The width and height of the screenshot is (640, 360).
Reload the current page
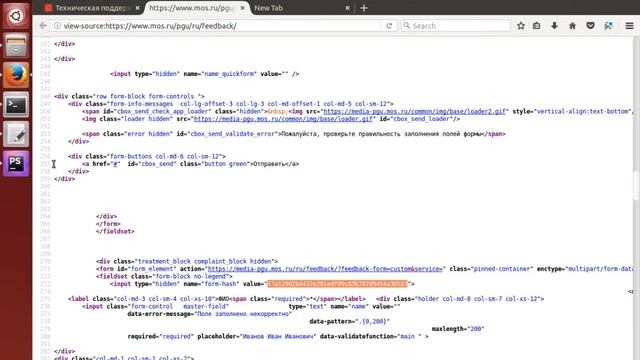coord(389,26)
